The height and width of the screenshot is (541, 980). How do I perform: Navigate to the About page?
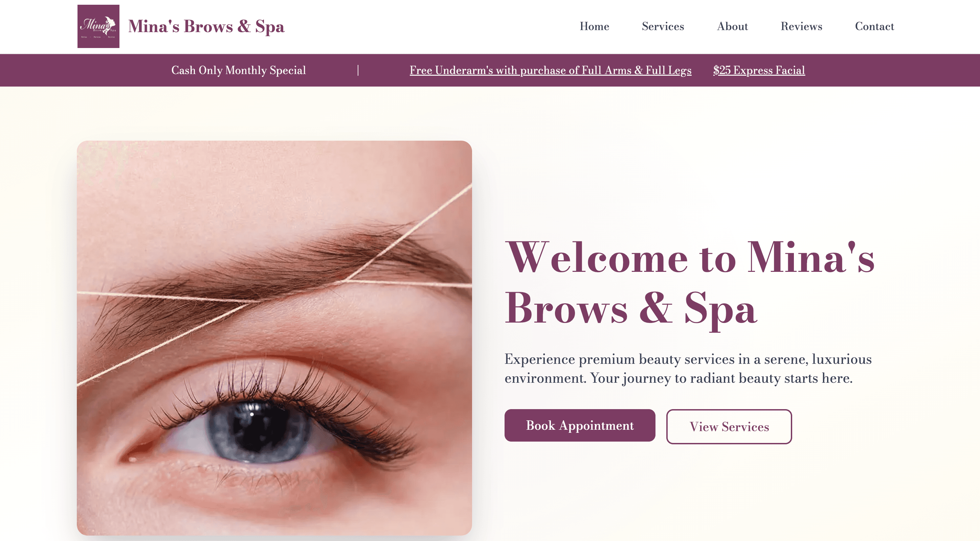click(732, 27)
